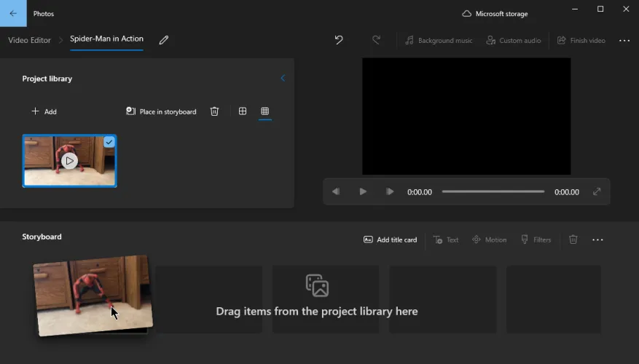639x364 pixels.
Task: Collapse the Project library panel
Action: click(x=283, y=79)
